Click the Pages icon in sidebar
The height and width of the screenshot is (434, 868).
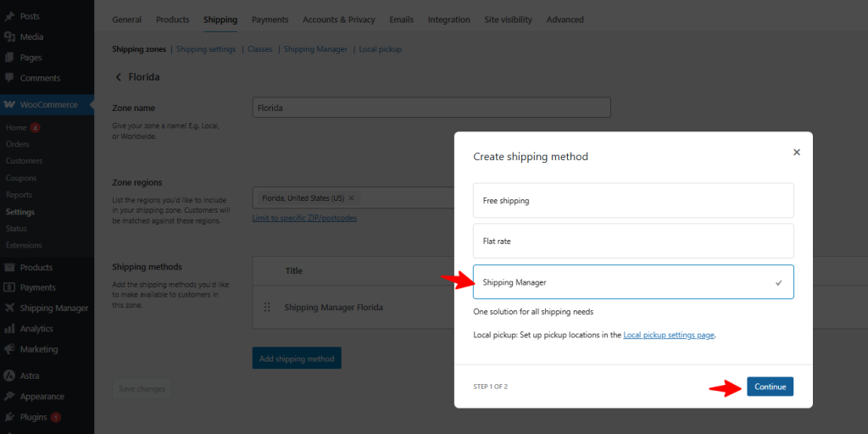pos(9,58)
